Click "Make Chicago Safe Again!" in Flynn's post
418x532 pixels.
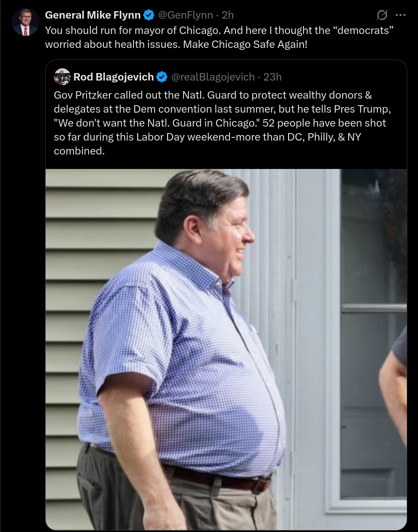tap(245, 44)
